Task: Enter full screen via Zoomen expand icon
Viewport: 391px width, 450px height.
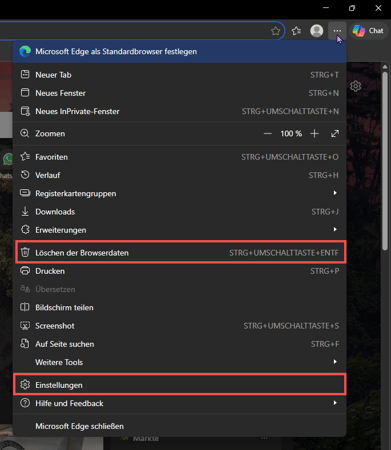Action: (x=335, y=134)
